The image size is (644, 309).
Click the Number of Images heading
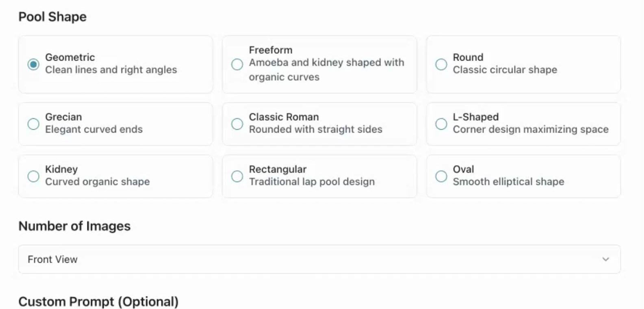point(74,226)
